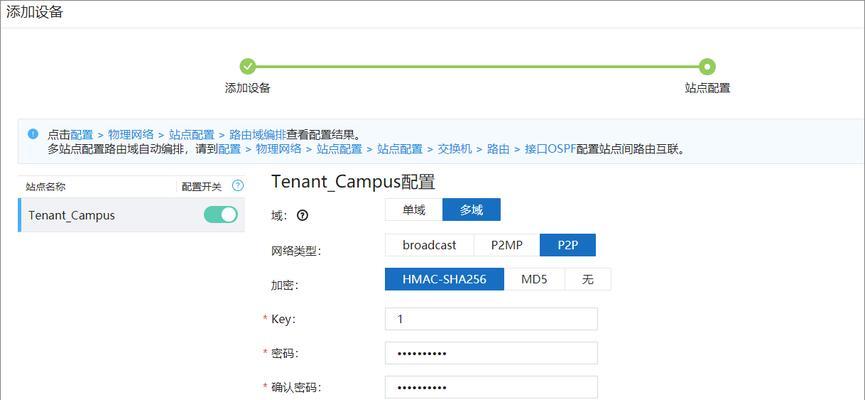Click into the Key input field
The image size is (865, 400).
[491, 319]
